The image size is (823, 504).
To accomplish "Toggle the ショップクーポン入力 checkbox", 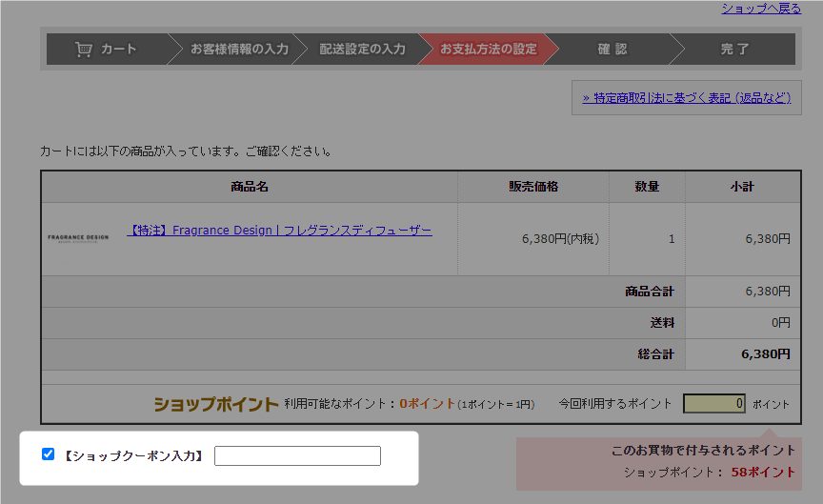I will (x=49, y=454).
